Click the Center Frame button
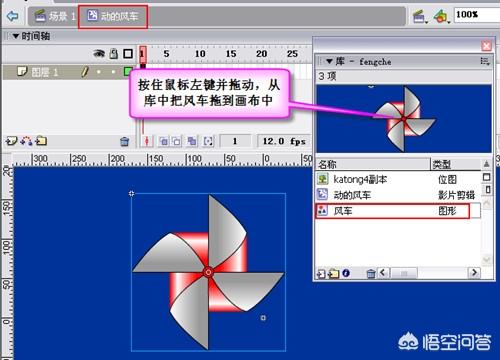 [x=147, y=141]
